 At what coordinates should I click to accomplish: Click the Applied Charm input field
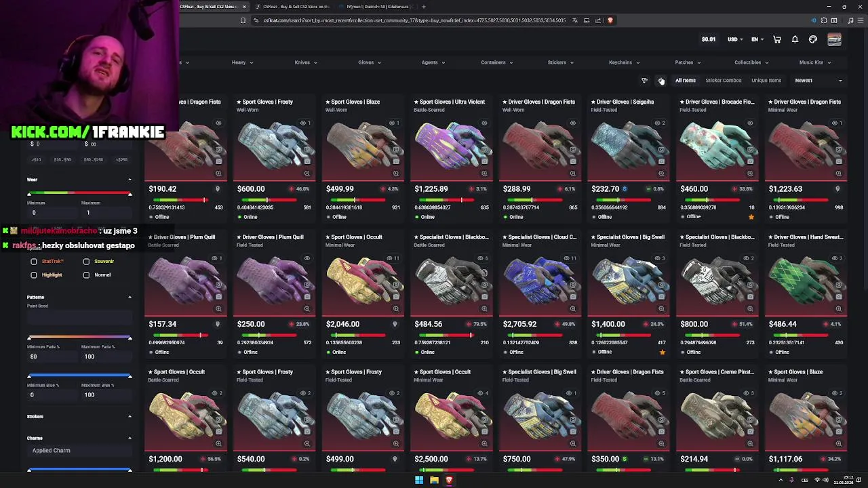[x=79, y=451]
